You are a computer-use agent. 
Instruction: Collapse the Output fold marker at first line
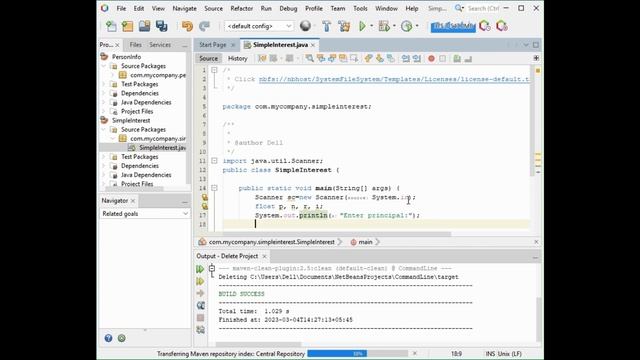212,268
